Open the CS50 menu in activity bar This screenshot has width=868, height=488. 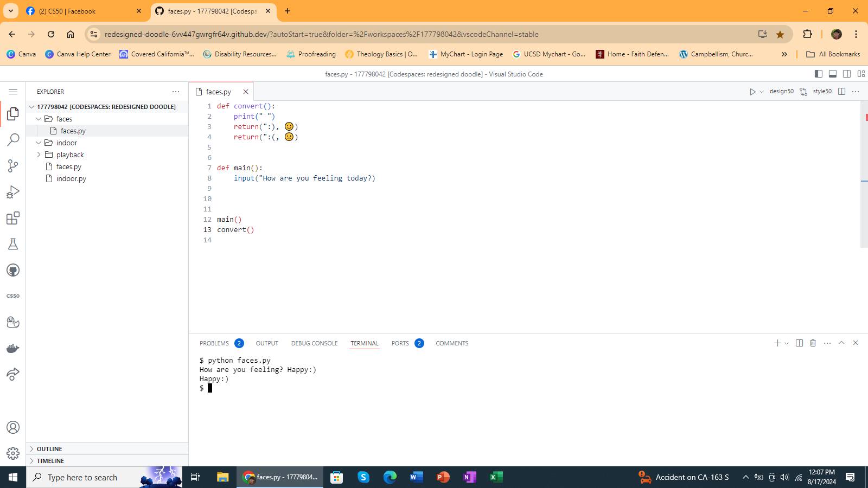pyautogui.click(x=13, y=296)
